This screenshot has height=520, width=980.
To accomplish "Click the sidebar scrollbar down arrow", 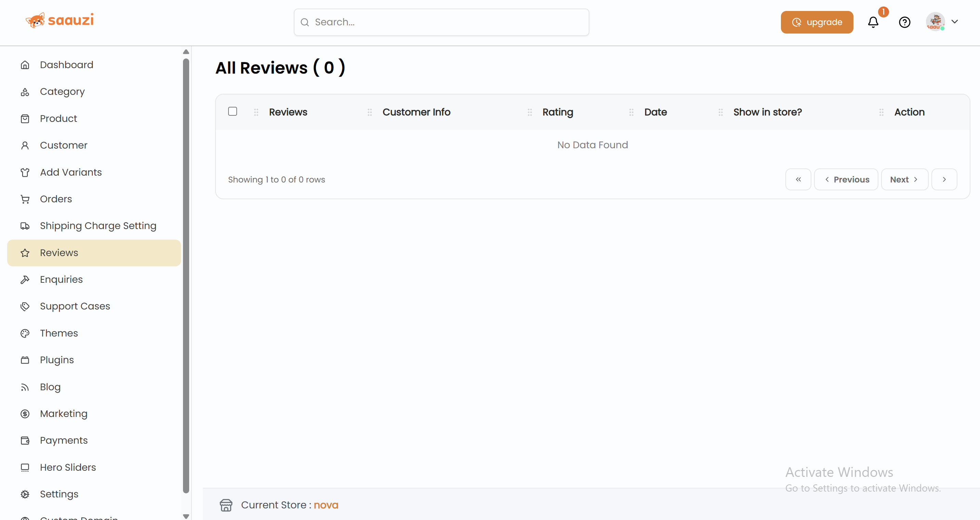I will click(x=186, y=516).
